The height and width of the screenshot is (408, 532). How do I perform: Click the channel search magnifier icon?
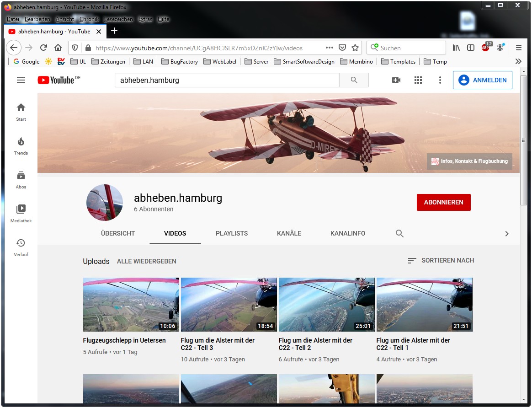coord(399,234)
